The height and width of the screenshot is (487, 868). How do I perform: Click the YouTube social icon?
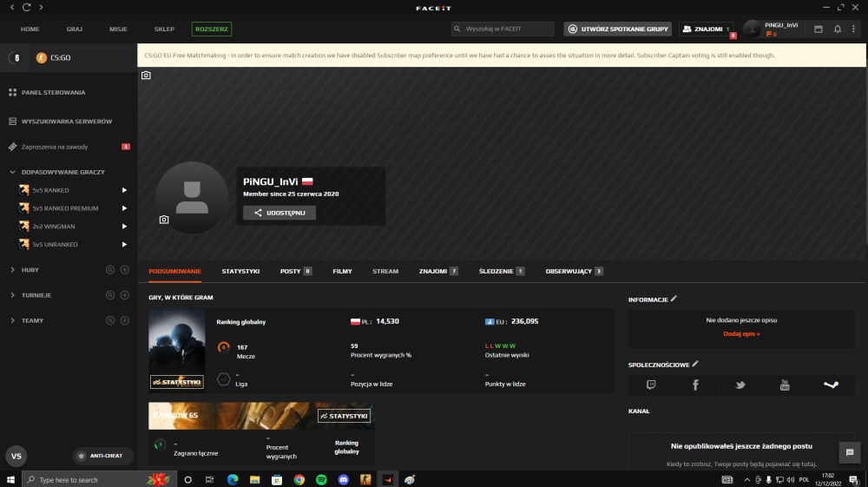(x=785, y=385)
